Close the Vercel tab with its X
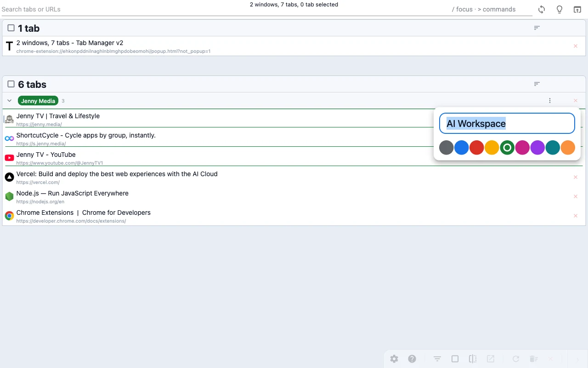Image resolution: width=588 pixels, height=368 pixels. (x=576, y=177)
